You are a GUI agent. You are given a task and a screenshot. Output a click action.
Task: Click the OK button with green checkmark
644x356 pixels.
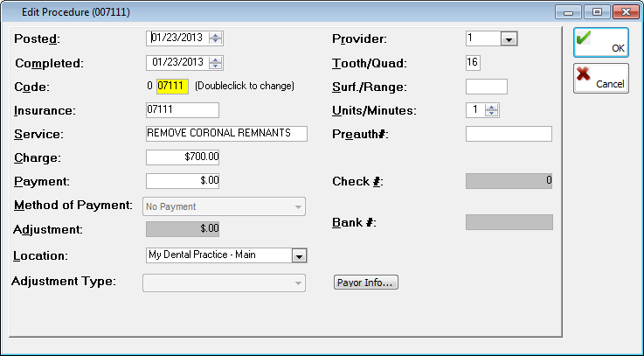[x=600, y=42]
